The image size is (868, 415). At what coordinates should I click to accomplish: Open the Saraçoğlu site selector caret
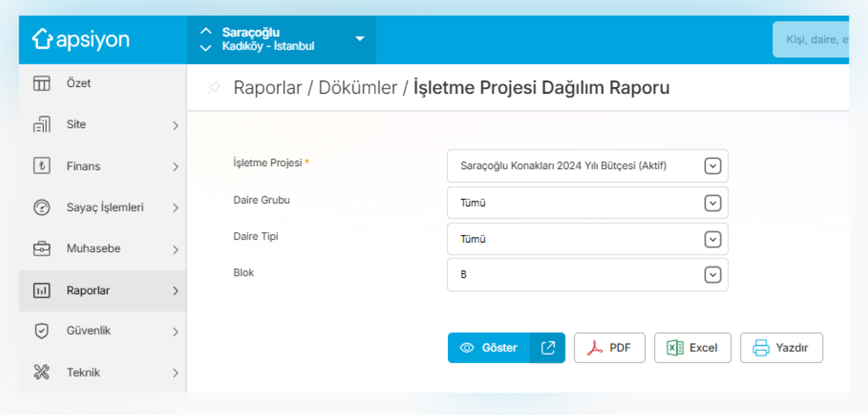coord(360,39)
